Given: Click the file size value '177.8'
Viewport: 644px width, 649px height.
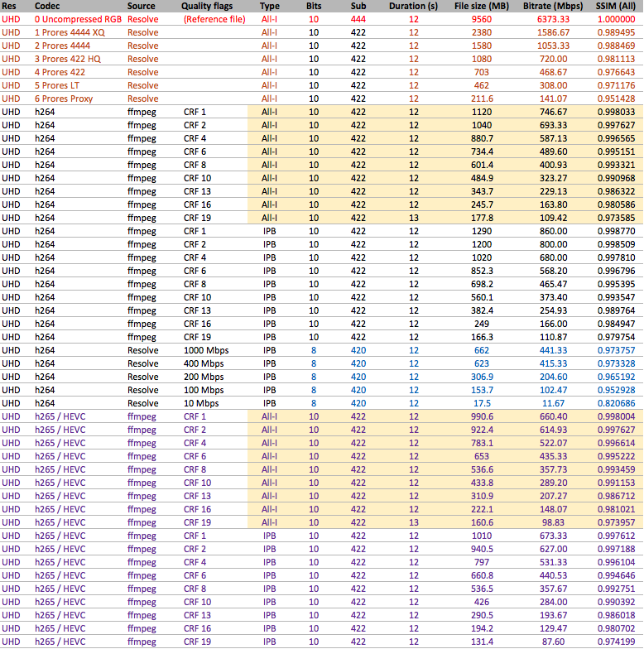Looking at the screenshot, I should [x=482, y=219].
